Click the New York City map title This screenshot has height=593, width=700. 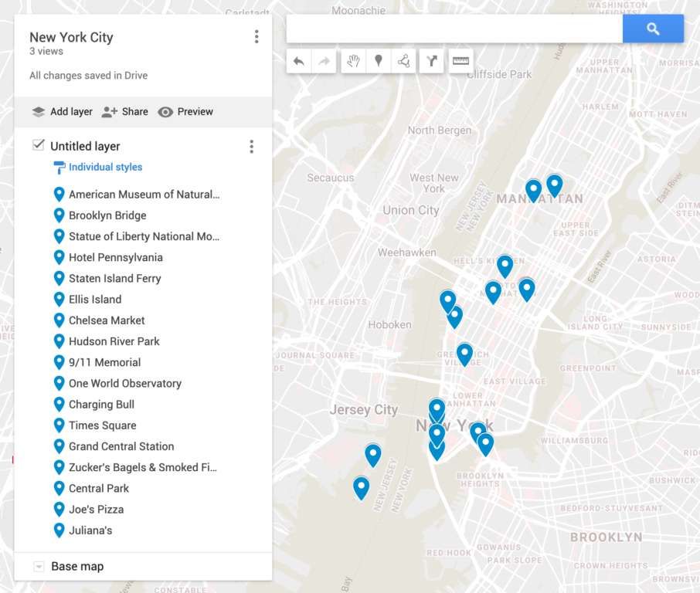(x=71, y=37)
